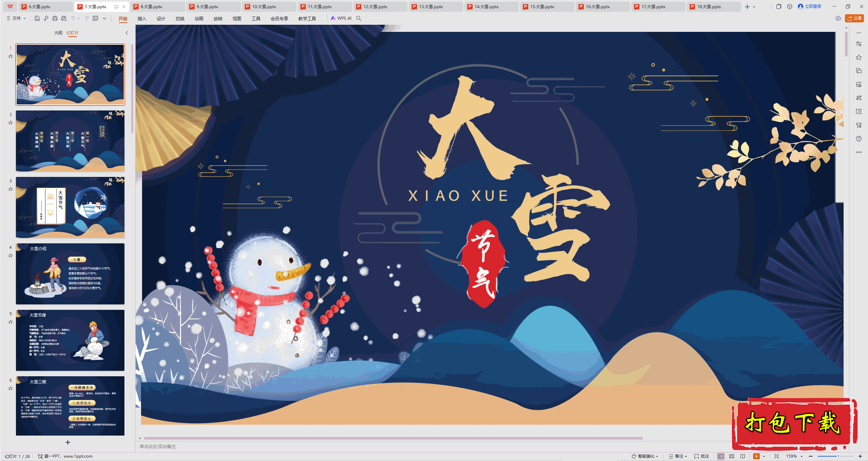
Task: Open the 视图 ribbon tab
Action: (x=237, y=19)
